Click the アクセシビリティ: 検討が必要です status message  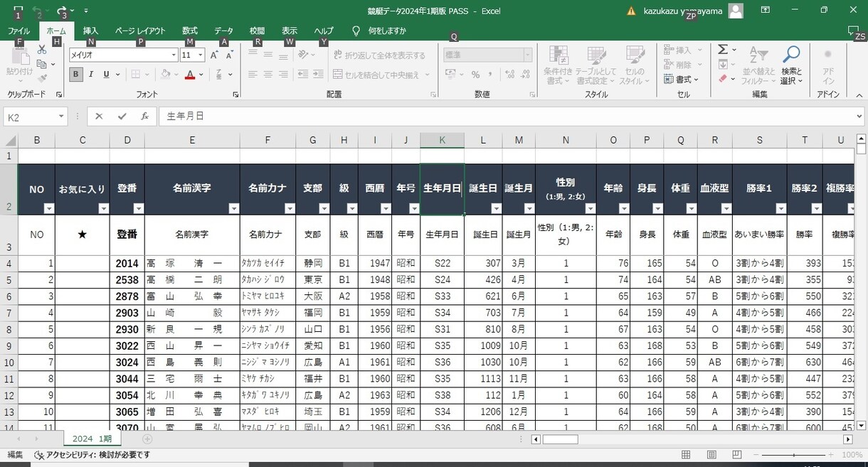click(x=92, y=455)
